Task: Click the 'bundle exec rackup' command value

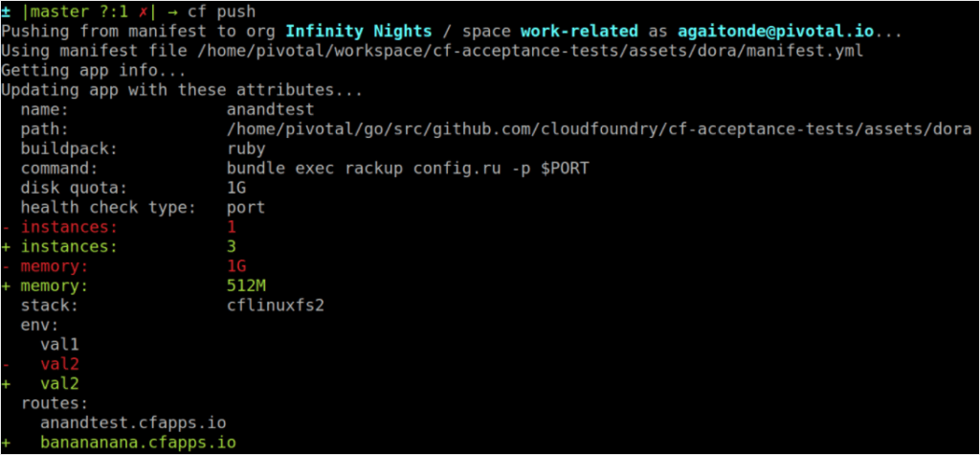Action: (x=408, y=169)
